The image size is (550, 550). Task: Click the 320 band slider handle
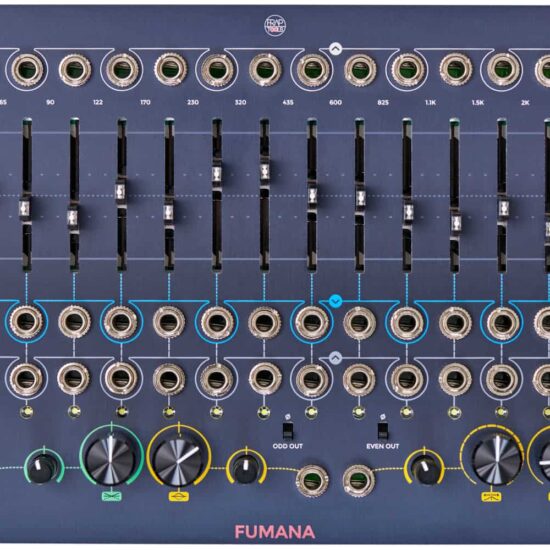[x=265, y=172]
